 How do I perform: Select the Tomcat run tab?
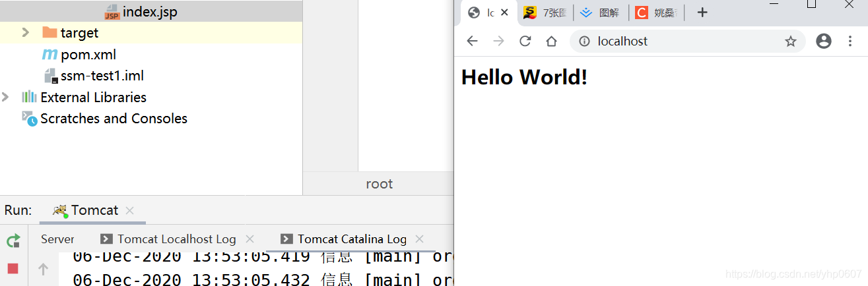tap(94, 210)
